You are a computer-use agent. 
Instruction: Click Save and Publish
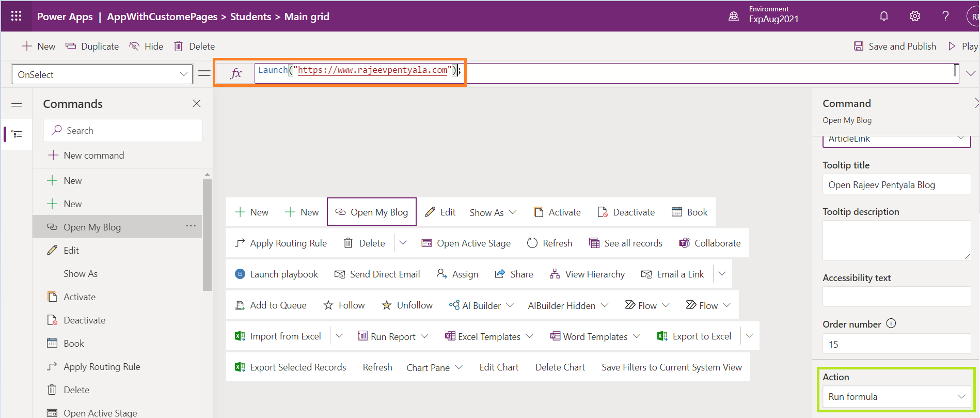tap(895, 47)
